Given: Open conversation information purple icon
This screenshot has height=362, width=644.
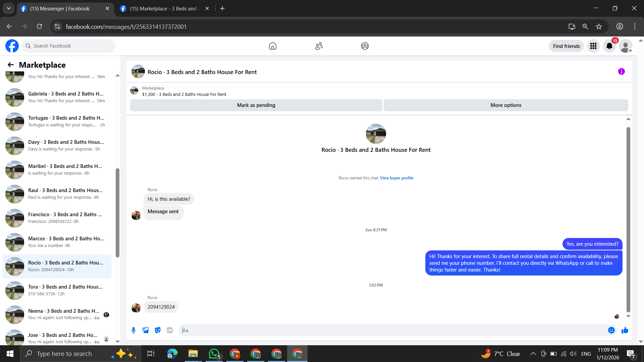Looking at the screenshot, I should 621,71.
